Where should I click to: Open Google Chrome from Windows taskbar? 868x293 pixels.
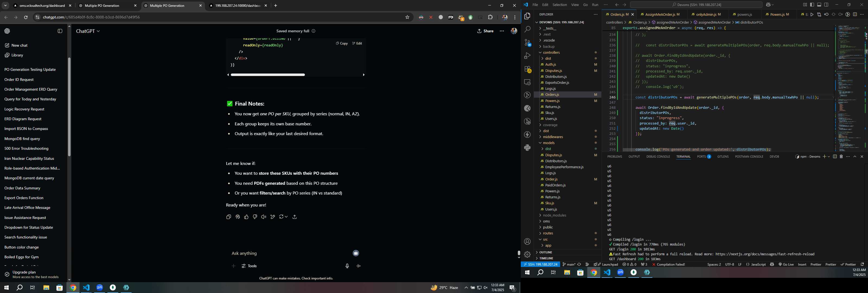pyautogui.click(x=73, y=288)
